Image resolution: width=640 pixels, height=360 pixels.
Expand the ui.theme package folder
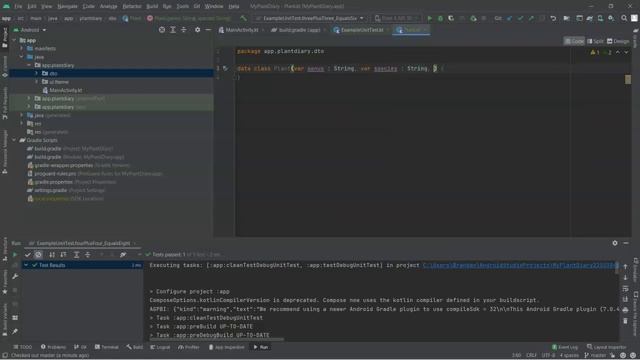click(x=37, y=82)
